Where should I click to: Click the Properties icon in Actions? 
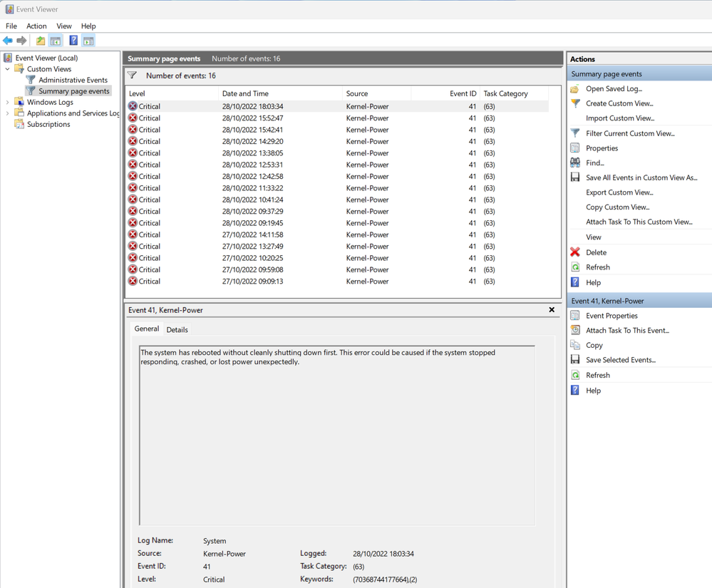click(575, 148)
